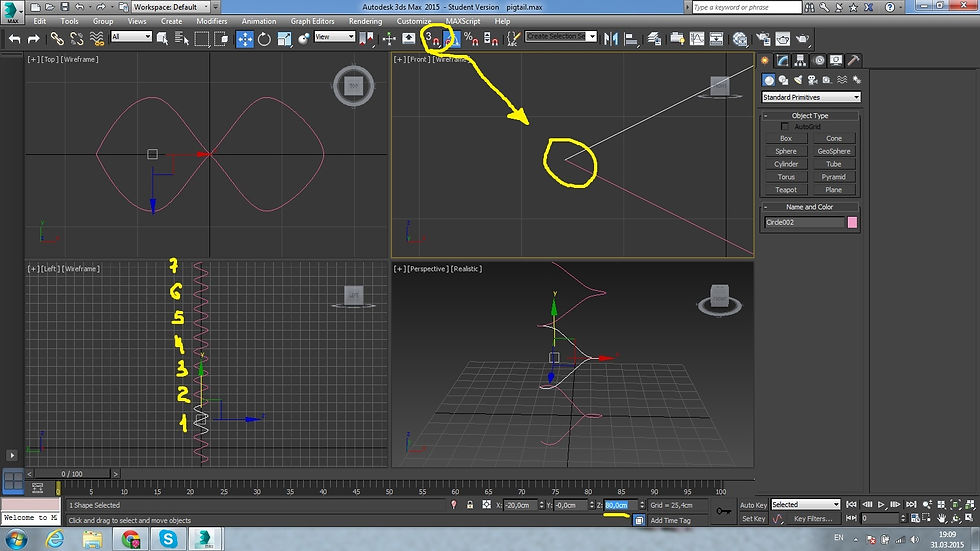980x551 pixels.
Task: Open the Animation menu
Action: pyautogui.click(x=259, y=21)
